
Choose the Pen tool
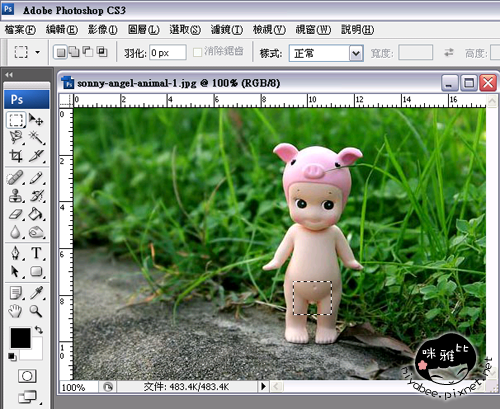(x=15, y=253)
